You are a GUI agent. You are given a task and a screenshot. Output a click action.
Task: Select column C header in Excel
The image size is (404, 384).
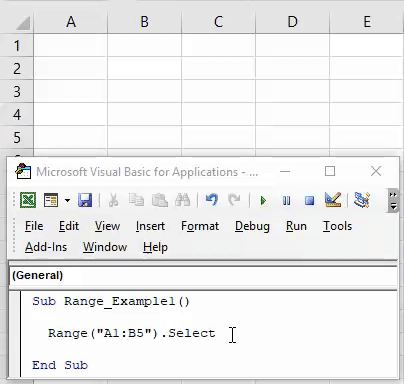218,22
